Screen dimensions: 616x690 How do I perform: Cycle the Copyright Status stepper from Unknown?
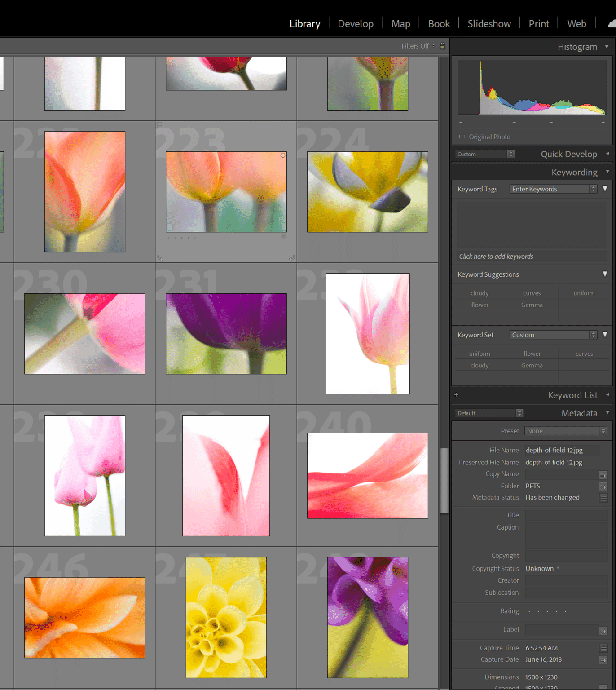tap(558, 568)
